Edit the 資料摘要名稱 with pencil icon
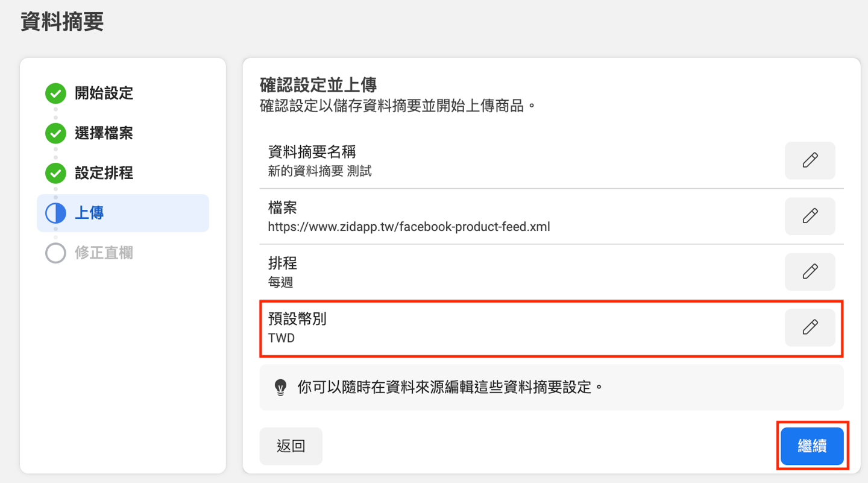 pos(810,160)
